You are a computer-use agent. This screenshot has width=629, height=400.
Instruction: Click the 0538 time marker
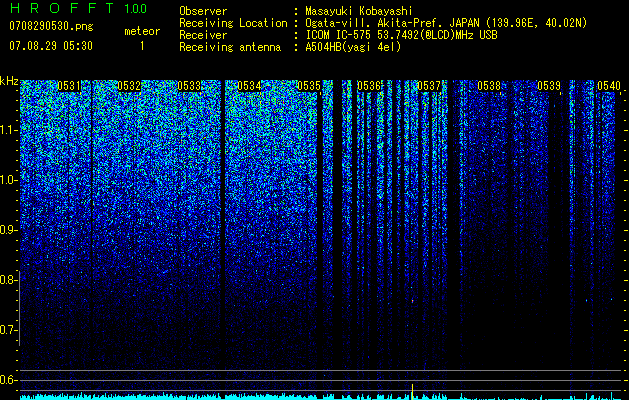[489, 86]
